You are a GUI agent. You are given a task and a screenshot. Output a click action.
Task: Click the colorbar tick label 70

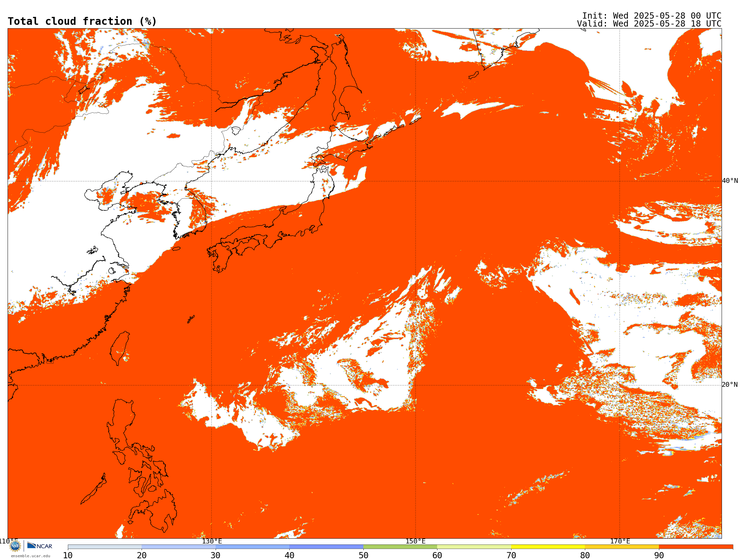click(x=511, y=556)
